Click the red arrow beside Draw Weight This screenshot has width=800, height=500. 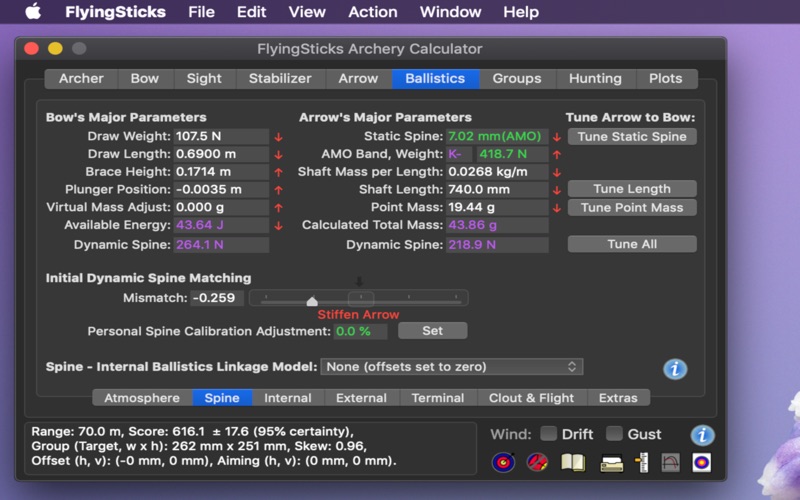(279, 137)
